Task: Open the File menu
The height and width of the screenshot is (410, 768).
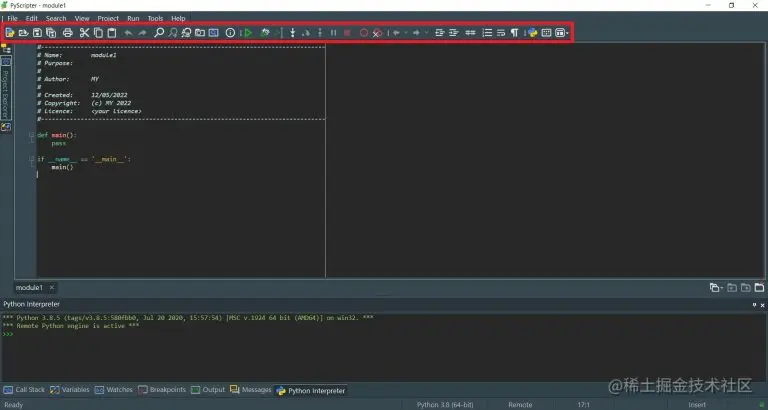Action: coord(12,18)
